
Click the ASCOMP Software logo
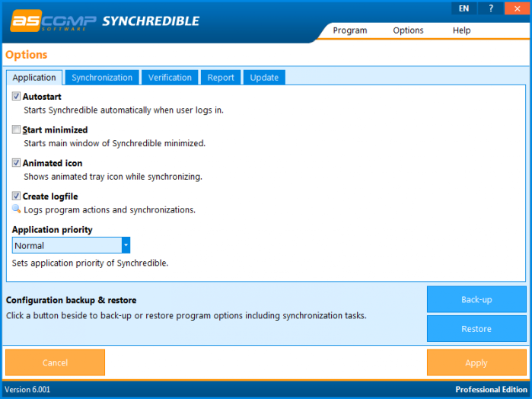pyautogui.click(x=53, y=21)
